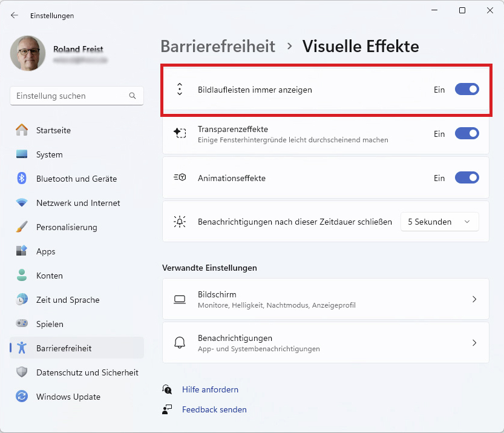Viewport: 504px width, 433px height.
Task: Click the Barrierefreiheit breadcrumb heading
Action: point(218,47)
